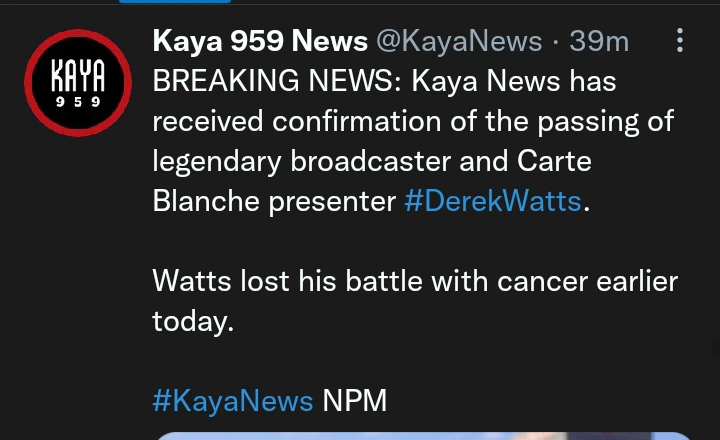Click the word today. in the tweet

tap(193, 321)
